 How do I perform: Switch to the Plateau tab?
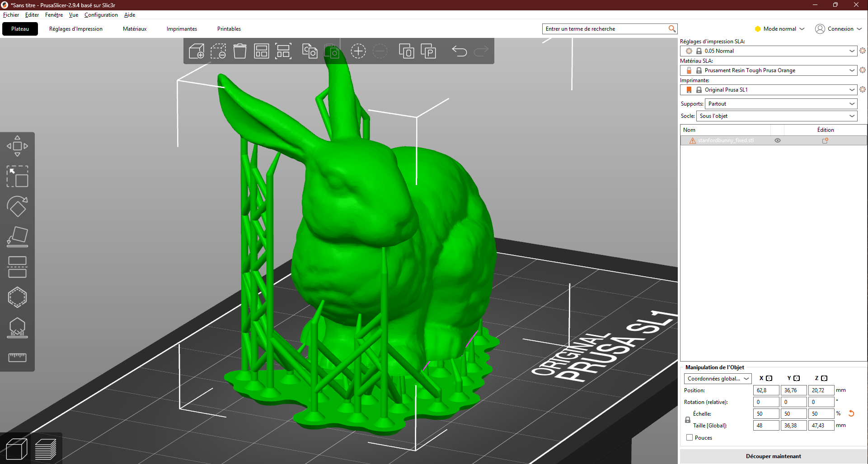coord(20,29)
